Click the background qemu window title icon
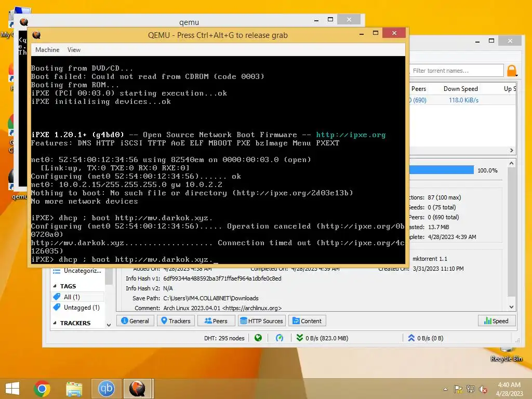The width and height of the screenshot is (532, 399). [24, 22]
